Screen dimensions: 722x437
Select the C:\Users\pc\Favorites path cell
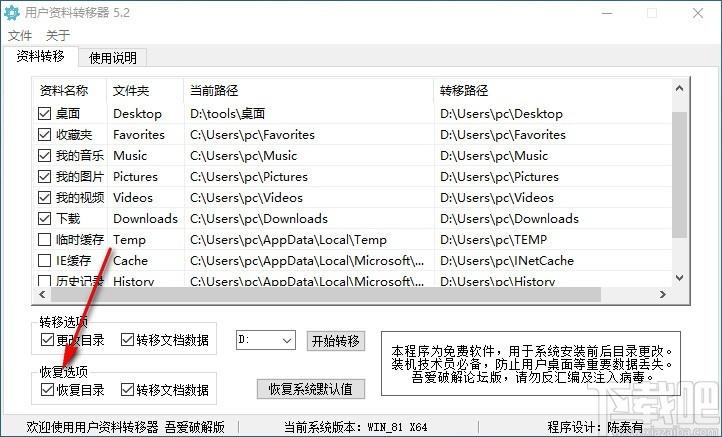click(252, 134)
